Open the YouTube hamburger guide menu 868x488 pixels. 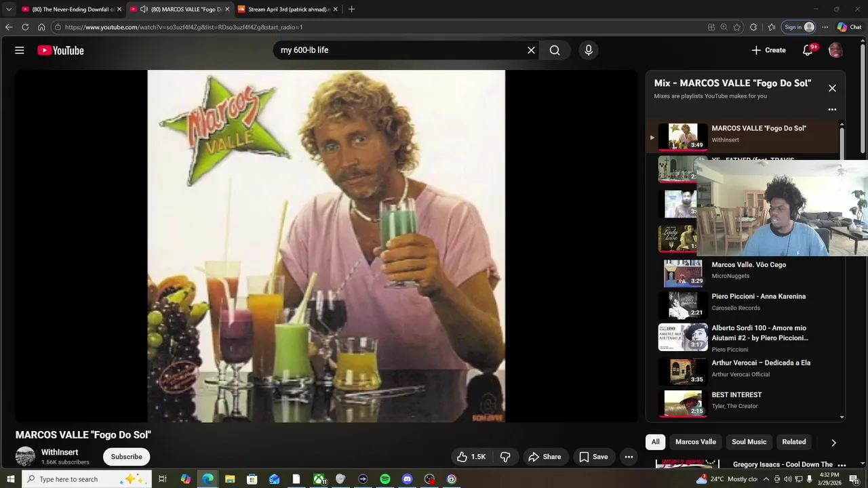20,50
